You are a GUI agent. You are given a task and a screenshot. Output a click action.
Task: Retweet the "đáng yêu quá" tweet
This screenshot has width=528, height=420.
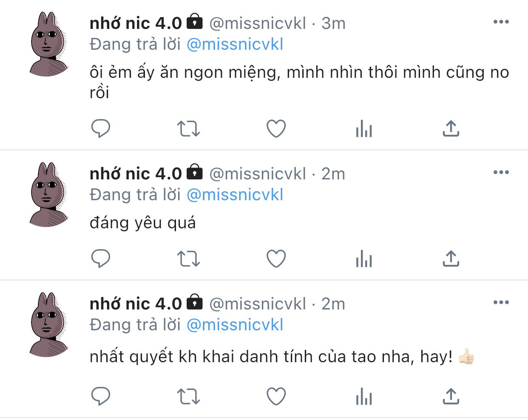pos(188,258)
